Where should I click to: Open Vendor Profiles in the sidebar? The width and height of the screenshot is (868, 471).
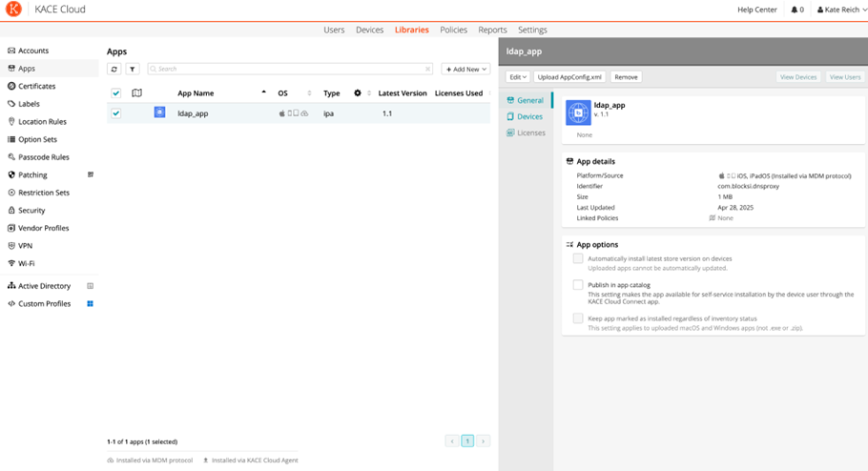pos(43,228)
